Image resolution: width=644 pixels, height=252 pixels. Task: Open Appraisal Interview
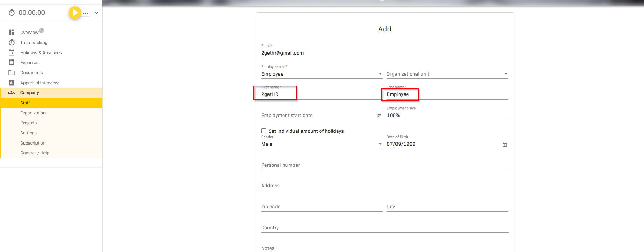tap(39, 83)
